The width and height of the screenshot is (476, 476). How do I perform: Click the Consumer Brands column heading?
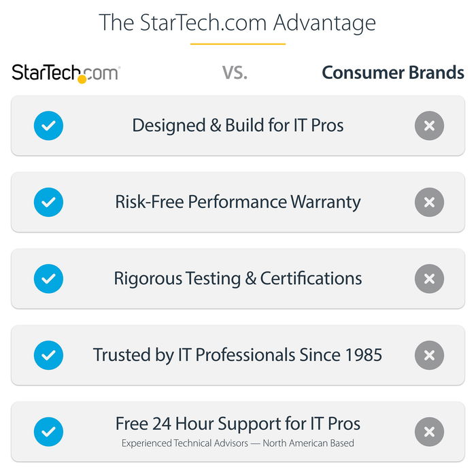[x=393, y=73]
